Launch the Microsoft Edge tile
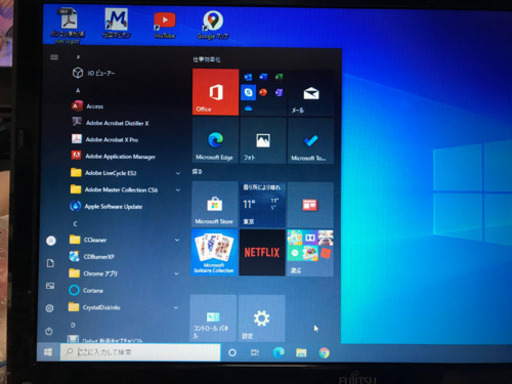Image resolution: width=512 pixels, height=384 pixels. (x=215, y=140)
